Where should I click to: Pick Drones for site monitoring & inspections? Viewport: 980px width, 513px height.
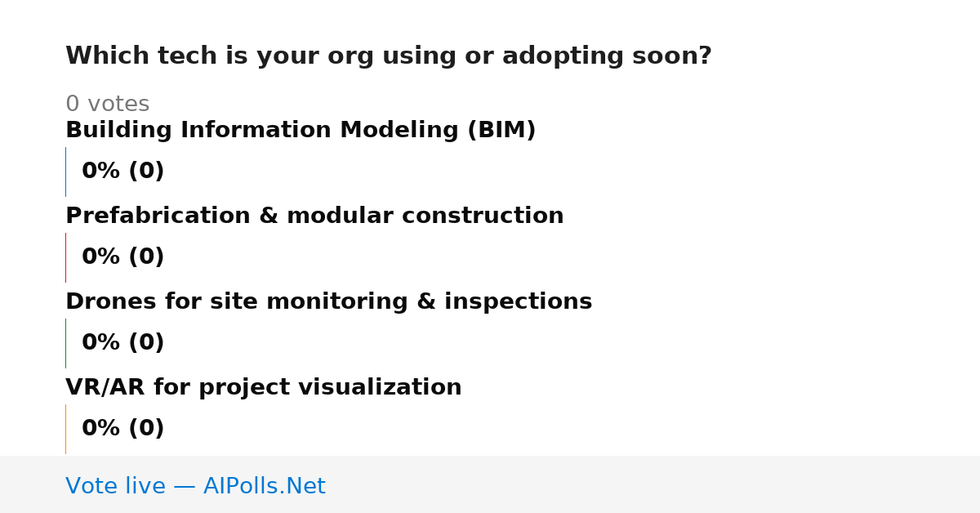click(x=328, y=302)
